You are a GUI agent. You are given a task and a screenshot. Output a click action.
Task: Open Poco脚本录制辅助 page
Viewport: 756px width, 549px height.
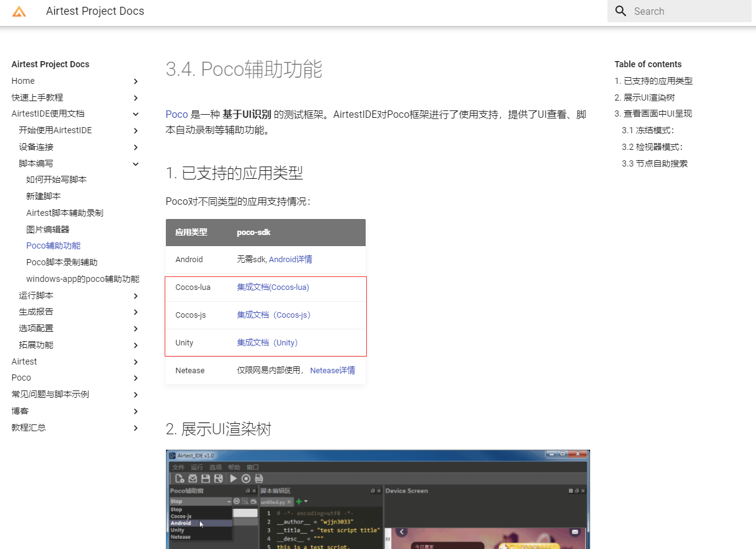click(x=62, y=262)
